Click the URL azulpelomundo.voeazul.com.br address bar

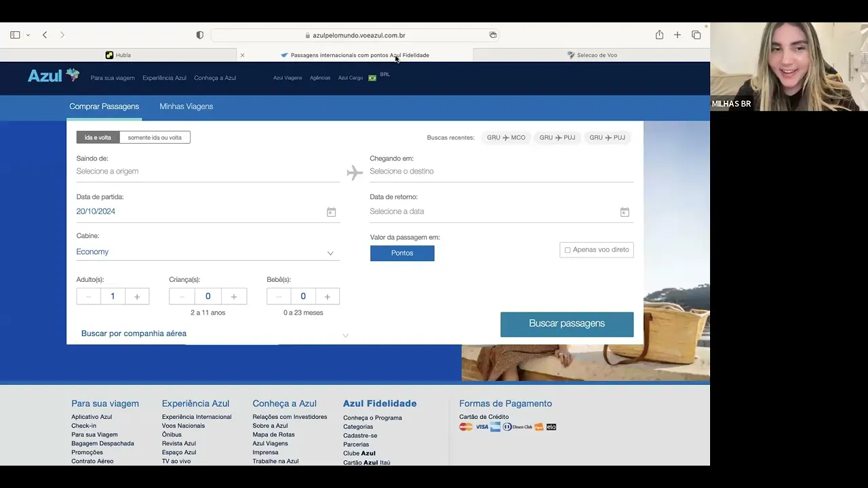point(355,35)
